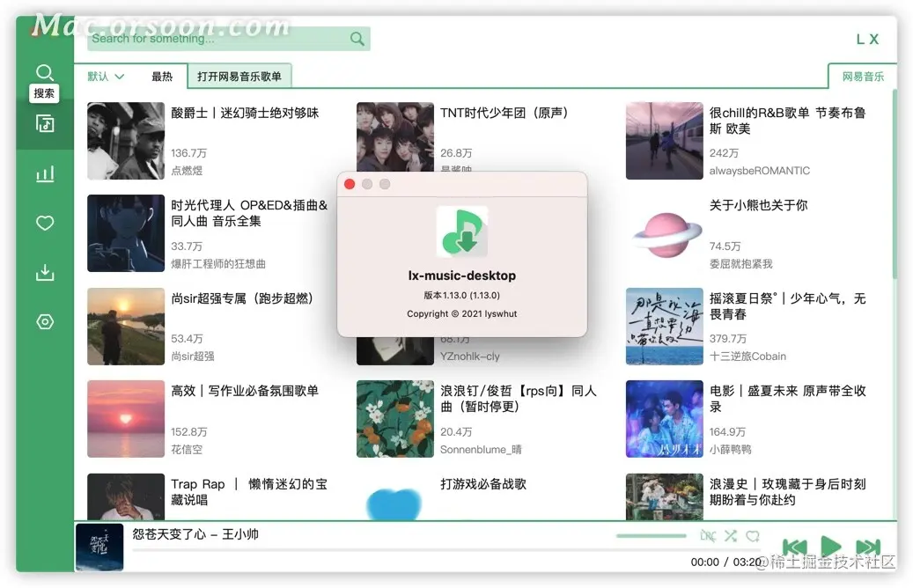Skip to previous track
Image resolution: width=913 pixels, height=588 pixels.
point(795,547)
